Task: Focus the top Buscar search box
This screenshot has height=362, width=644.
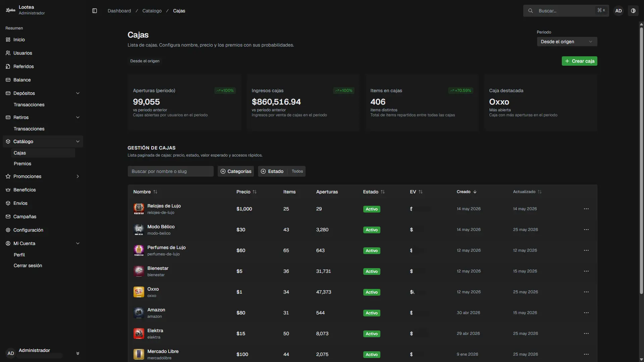Action: pos(566,11)
